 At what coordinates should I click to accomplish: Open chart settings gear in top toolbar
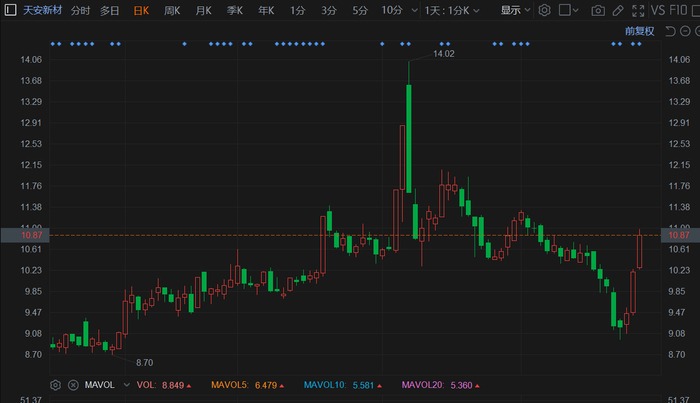coord(544,10)
